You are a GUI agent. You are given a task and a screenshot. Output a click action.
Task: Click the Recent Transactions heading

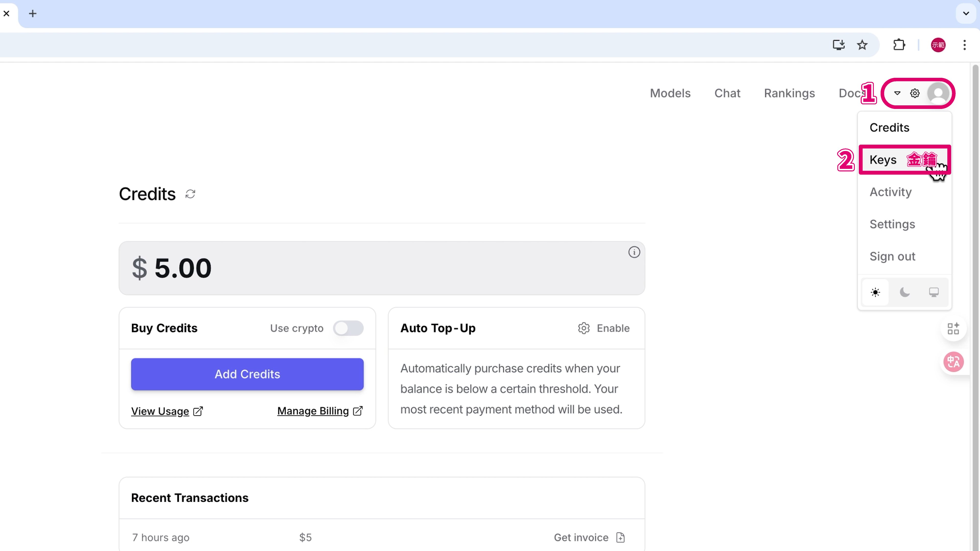click(x=189, y=498)
